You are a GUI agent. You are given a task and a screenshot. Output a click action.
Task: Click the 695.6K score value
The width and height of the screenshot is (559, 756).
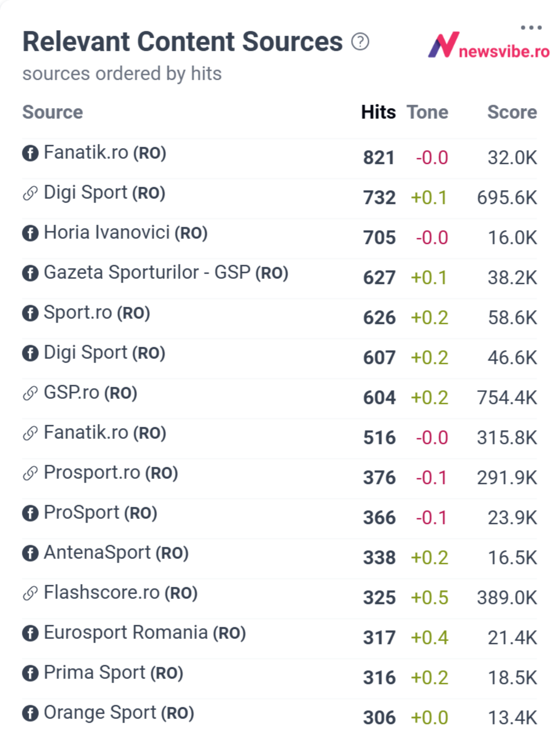pyautogui.click(x=507, y=198)
